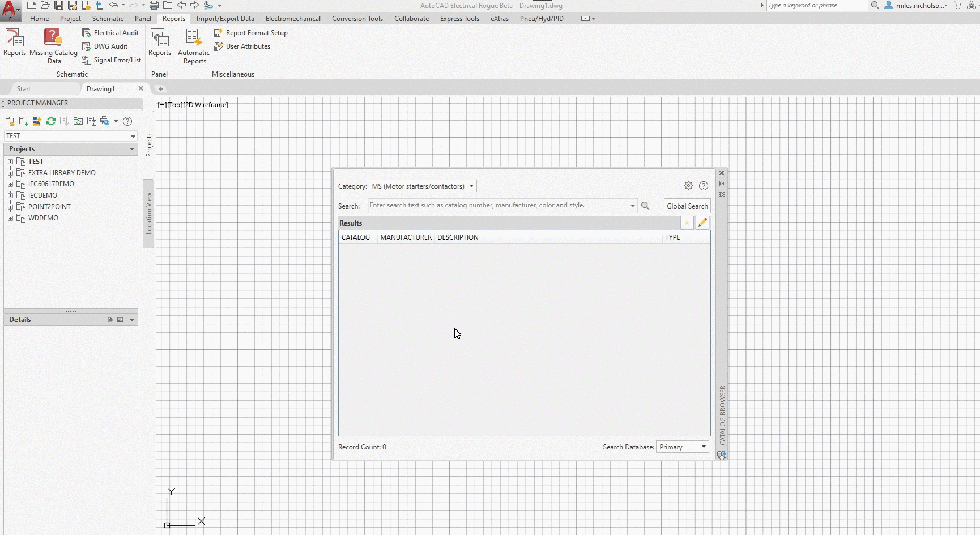The width and height of the screenshot is (980, 535).
Task: Click the Next project drawing right arrow
Action: [x=194, y=5]
